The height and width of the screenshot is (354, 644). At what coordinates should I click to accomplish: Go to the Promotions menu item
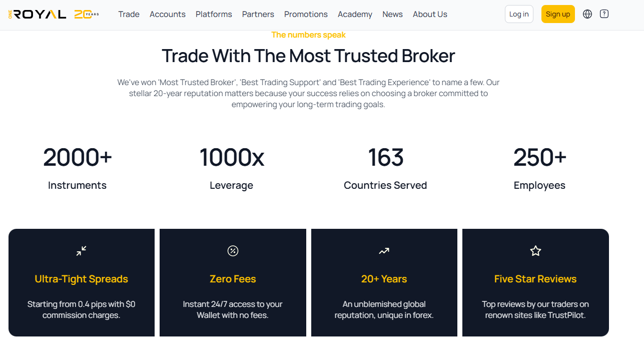[x=306, y=14]
